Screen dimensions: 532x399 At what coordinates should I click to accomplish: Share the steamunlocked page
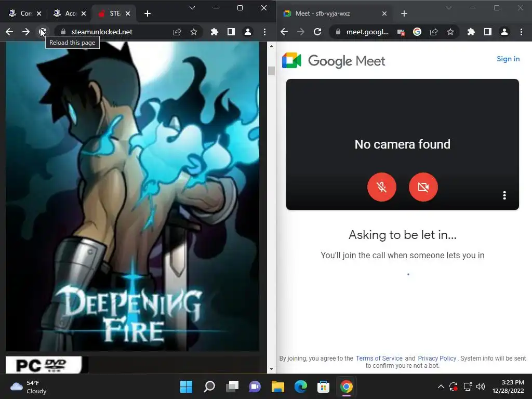pyautogui.click(x=177, y=32)
